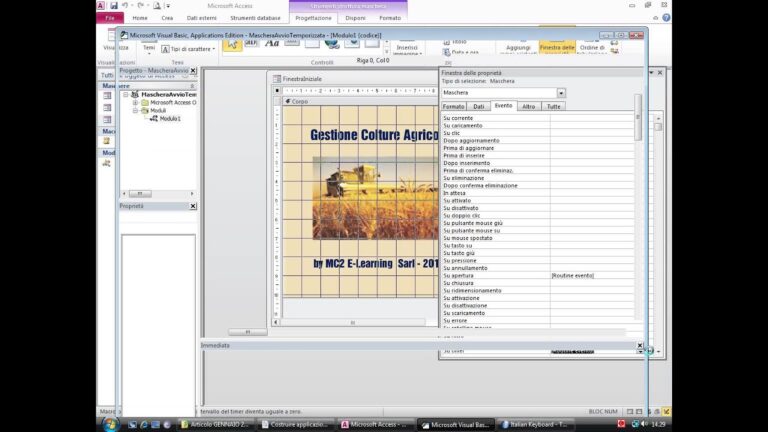This screenshot has width=768, height=432.
Task: Expand the Microsoft Access Oggetti folder
Action: tap(136, 103)
